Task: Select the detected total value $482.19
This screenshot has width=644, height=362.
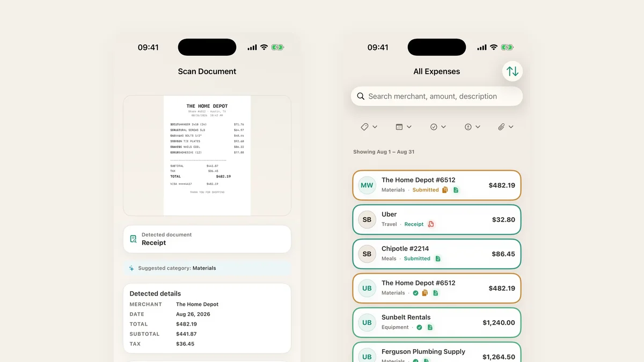Action: click(x=186, y=324)
